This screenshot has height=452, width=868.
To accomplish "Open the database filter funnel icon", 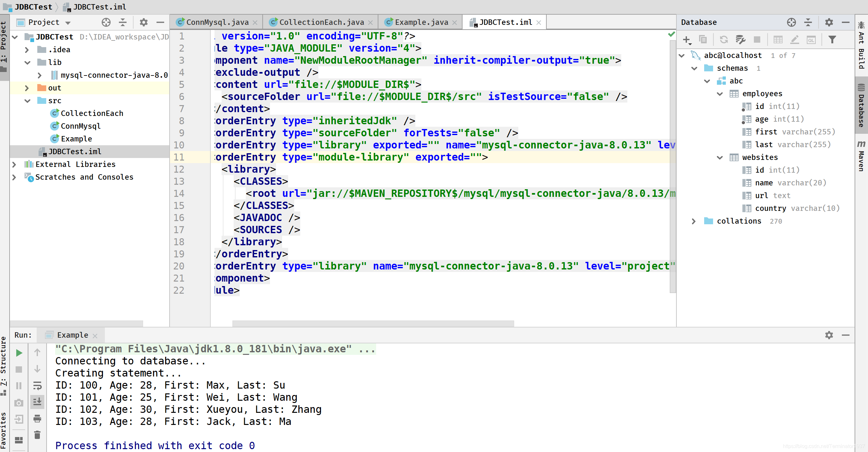I will [832, 40].
